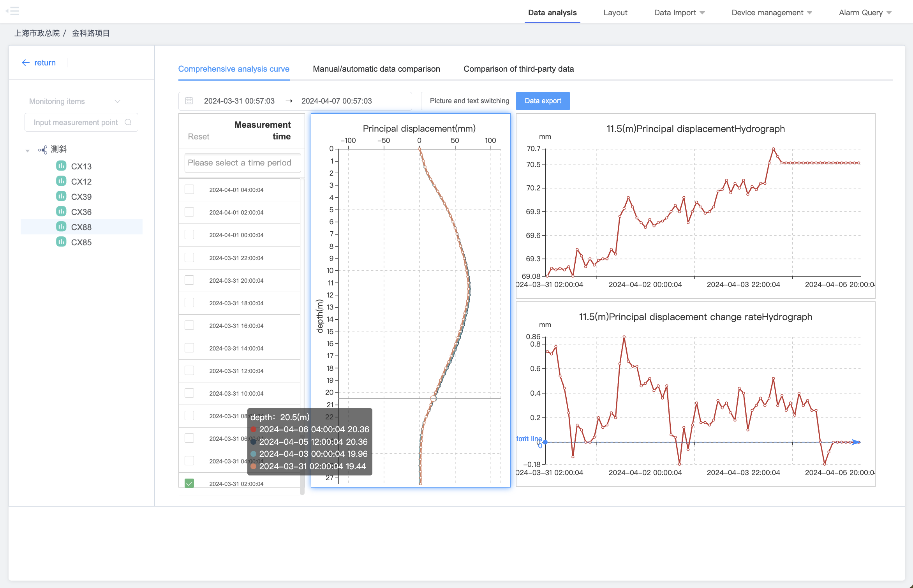This screenshot has width=913, height=588.
Task: Uncheck the 2024-03-31 02:00:04 measurement checkbox
Action: click(189, 483)
